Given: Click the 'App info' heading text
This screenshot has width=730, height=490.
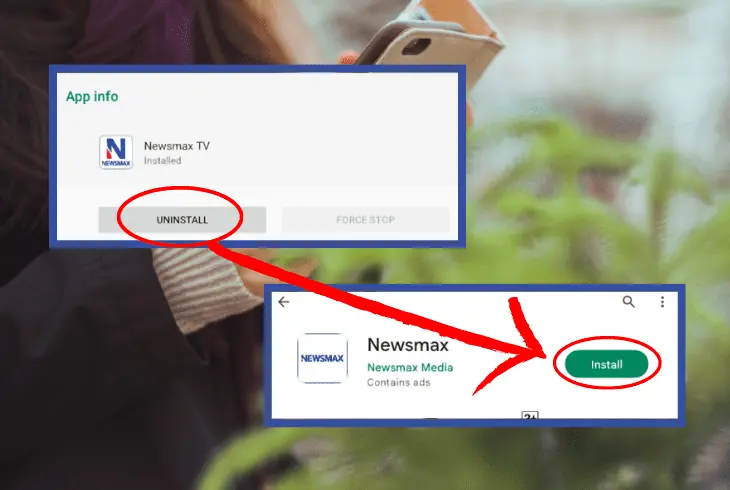Looking at the screenshot, I should [92, 96].
